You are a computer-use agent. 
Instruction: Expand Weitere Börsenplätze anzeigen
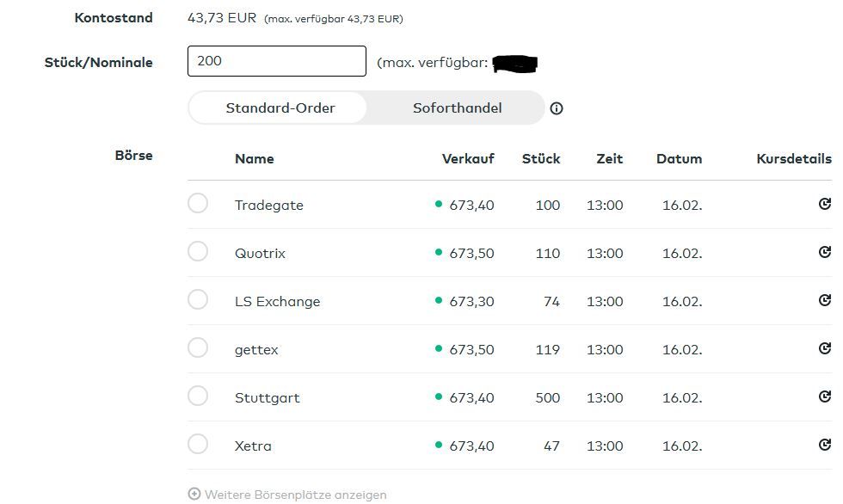(x=295, y=495)
